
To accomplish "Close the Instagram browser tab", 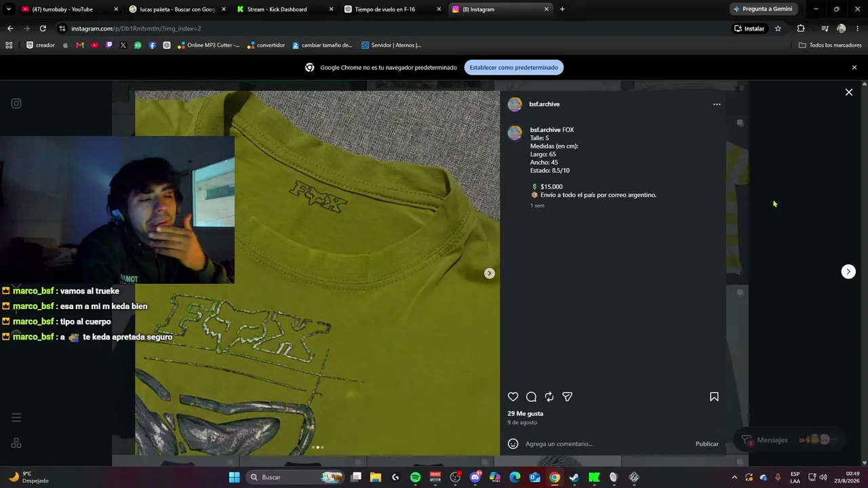I will click(x=547, y=9).
